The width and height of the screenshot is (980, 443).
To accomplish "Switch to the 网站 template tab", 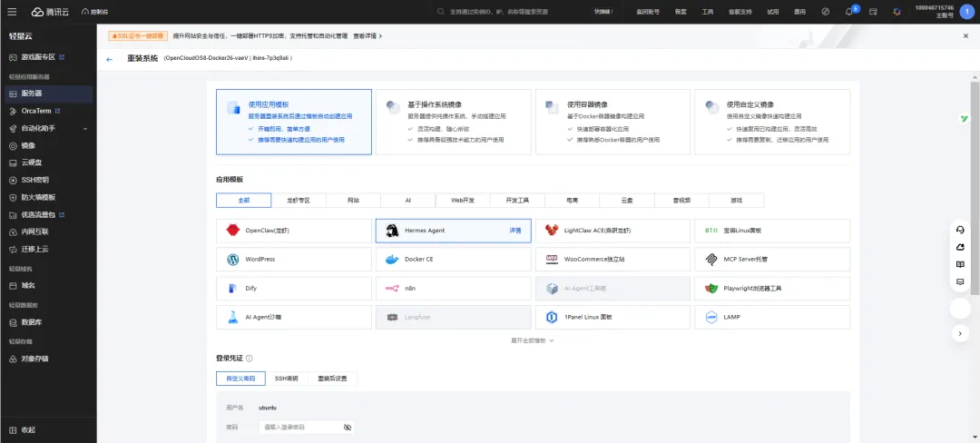I will coord(353,201).
